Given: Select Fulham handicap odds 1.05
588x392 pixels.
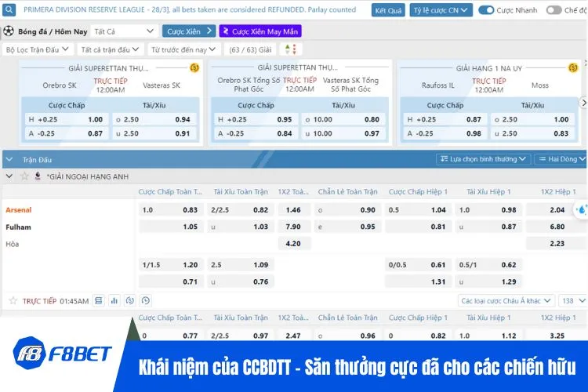Looking at the screenshot, I should [x=170, y=227].
